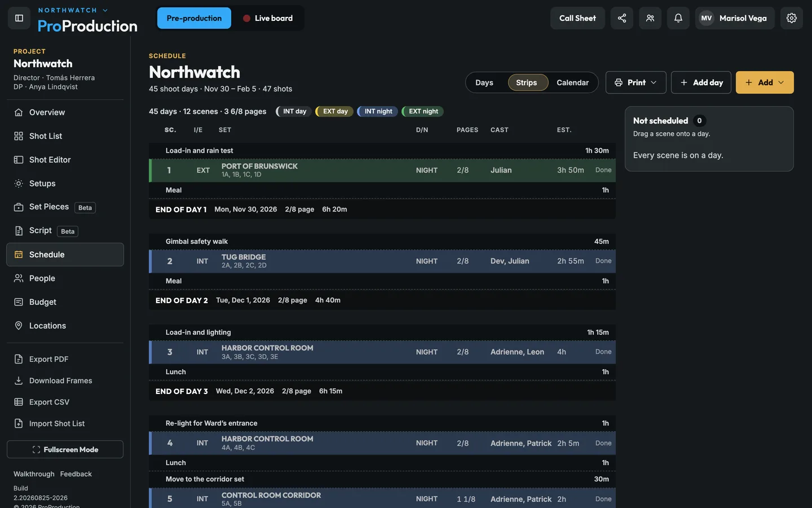
Task: Open the Call Sheet
Action: tap(577, 18)
